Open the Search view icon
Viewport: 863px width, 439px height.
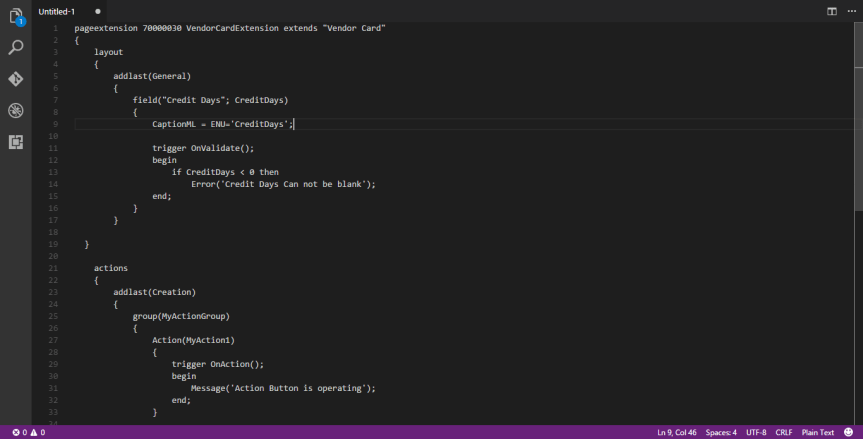[x=16, y=47]
